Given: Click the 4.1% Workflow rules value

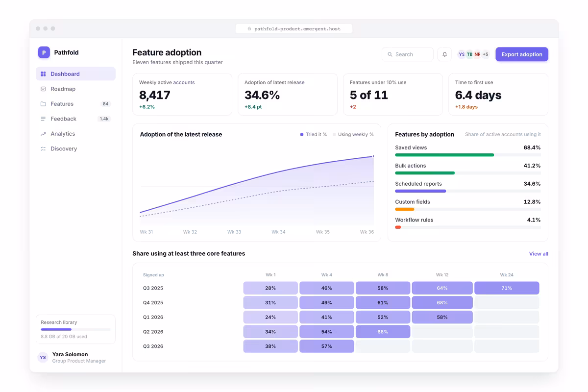Looking at the screenshot, I should [x=534, y=220].
